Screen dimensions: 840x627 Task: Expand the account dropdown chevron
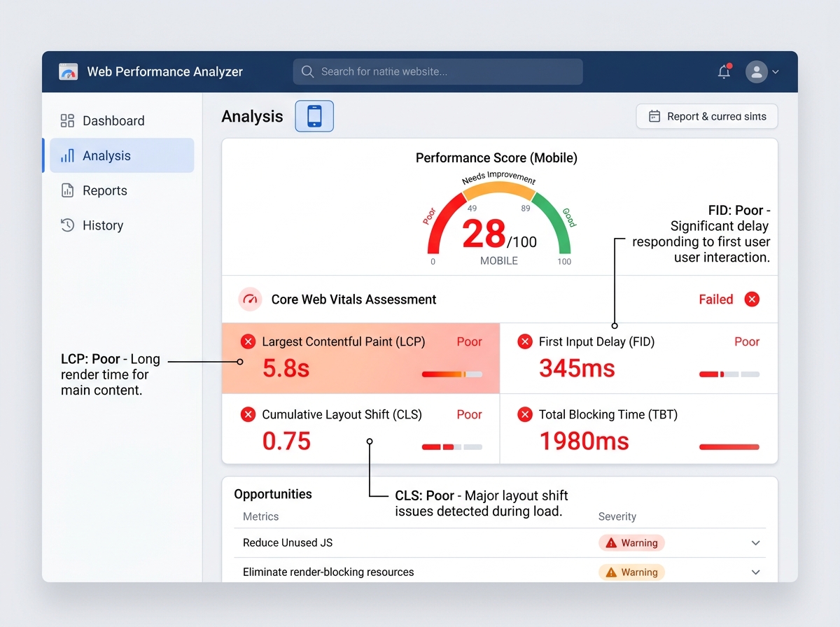(775, 71)
